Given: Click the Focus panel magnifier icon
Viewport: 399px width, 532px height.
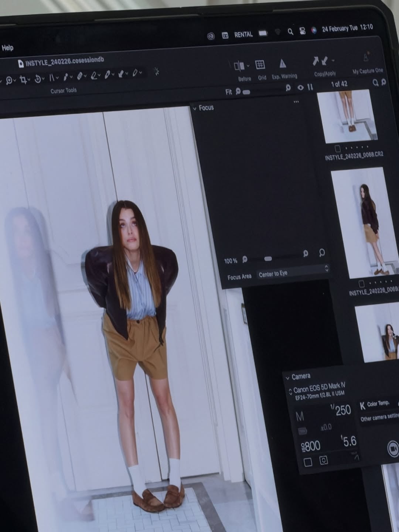Looking at the screenshot, I should tap(322, 252).
